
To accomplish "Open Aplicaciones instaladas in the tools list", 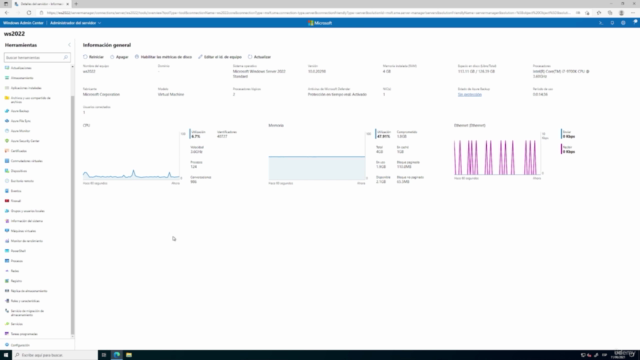I will 26,88.
